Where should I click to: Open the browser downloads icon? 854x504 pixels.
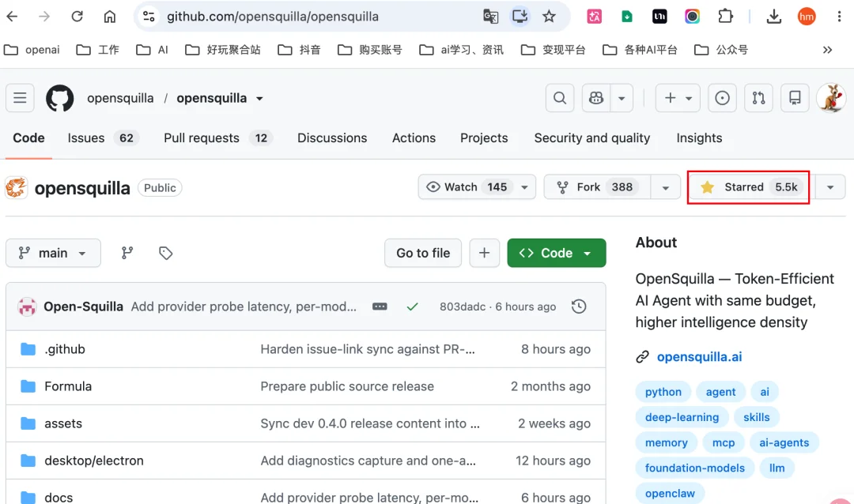tap(773, 17)
